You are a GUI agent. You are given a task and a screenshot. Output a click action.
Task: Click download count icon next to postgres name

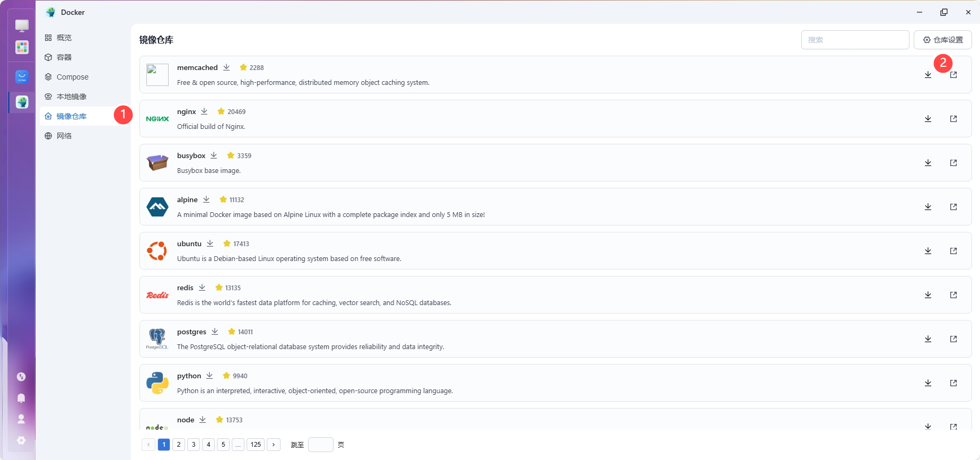coord(215,332)
